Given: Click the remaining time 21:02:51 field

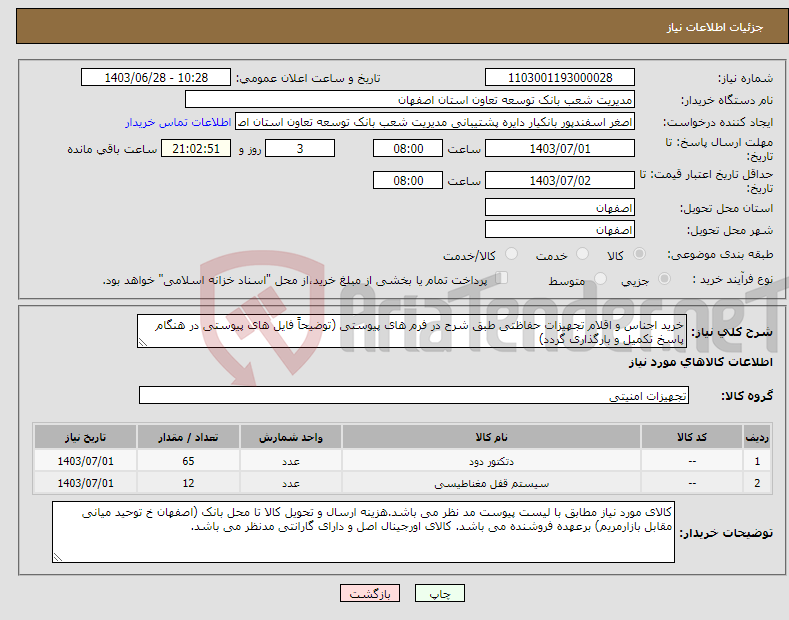Looking at the screenshot, I should coord(196,148).
